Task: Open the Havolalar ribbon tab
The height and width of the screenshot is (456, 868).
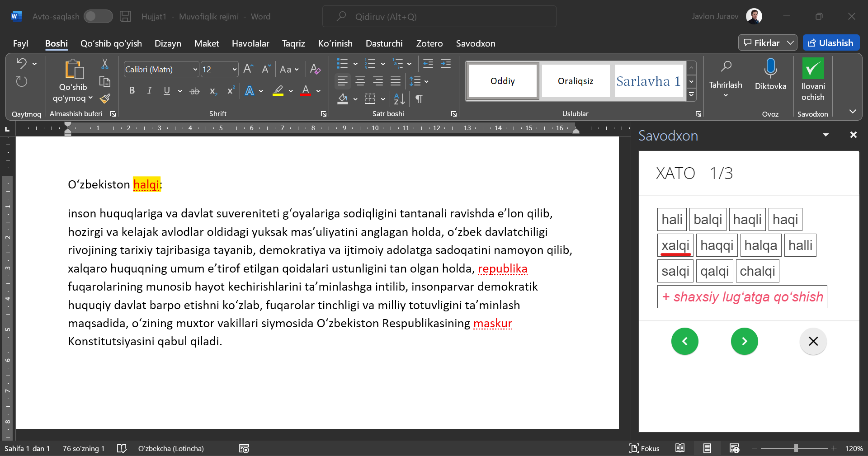Action: (x=250, y=43)
